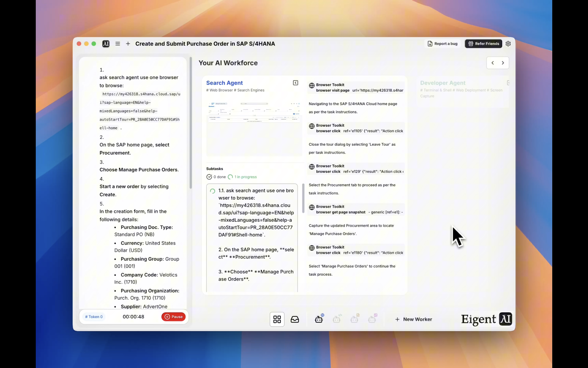The width and height of the screenshot is (588, 368).
Task: Click globe icon beside ref e129 entry
Action: click(312, 167)
